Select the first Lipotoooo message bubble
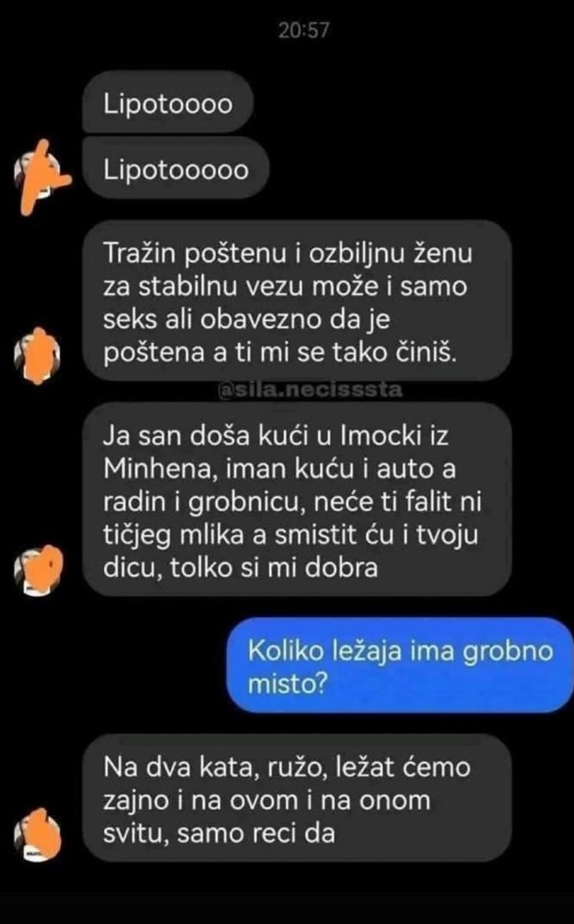Screen dimensions: 574x924 (x=169, y=105)
